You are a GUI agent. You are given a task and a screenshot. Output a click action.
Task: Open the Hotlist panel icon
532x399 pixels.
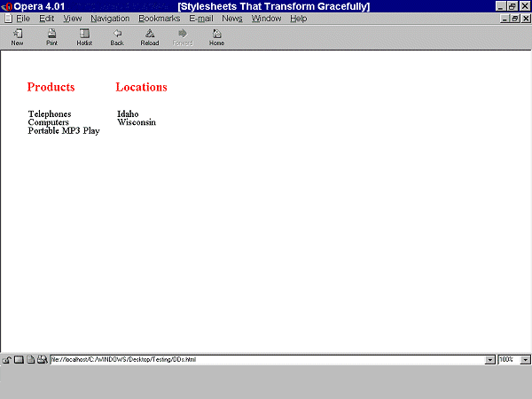click(x=84, y=35)
